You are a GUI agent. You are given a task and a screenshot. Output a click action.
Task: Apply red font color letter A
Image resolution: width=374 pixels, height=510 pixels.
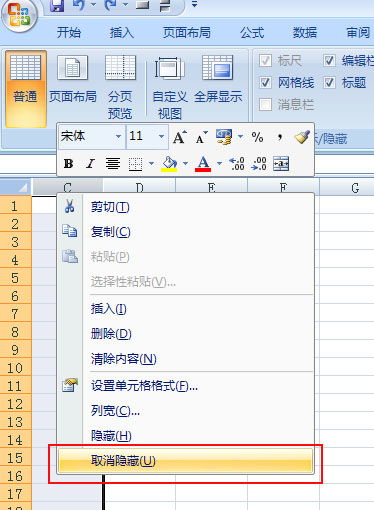(203, 164)
